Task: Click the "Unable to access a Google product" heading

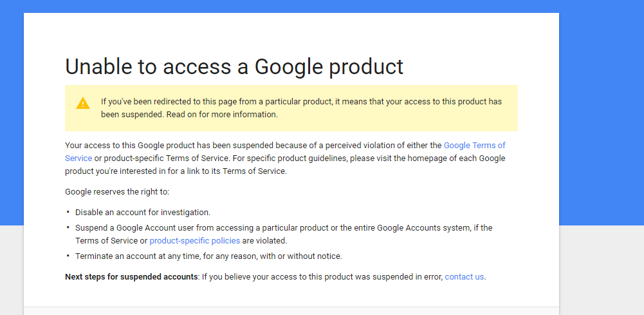Action: coord(234,66)
